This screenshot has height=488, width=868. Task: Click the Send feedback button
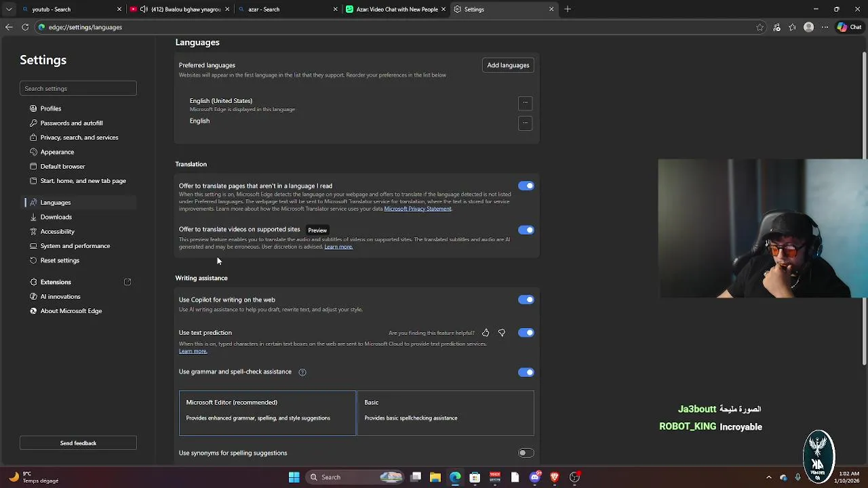pyautogui.click(x=78, y=443)
